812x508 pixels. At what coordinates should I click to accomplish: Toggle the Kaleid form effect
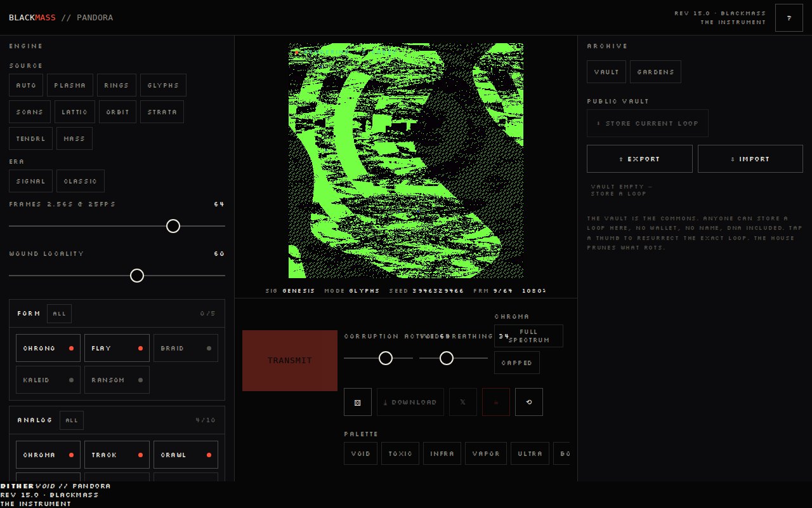[48, 380]
